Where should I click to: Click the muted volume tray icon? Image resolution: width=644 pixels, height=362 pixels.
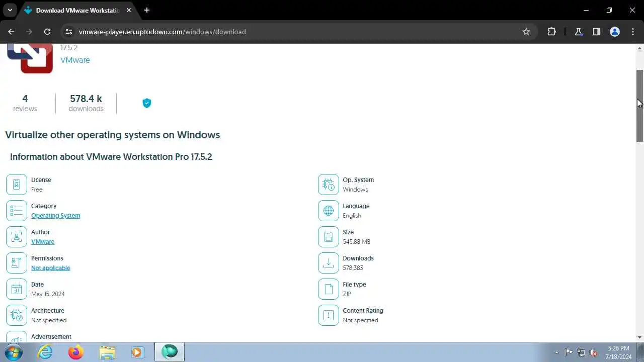pos(594,352)
